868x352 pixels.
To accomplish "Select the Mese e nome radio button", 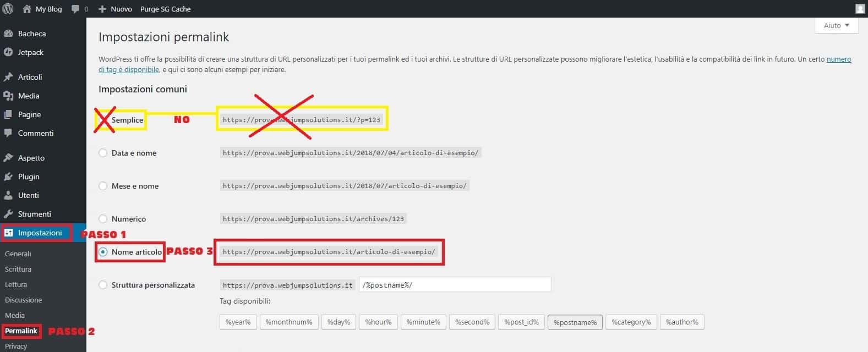I will (103, 186).
